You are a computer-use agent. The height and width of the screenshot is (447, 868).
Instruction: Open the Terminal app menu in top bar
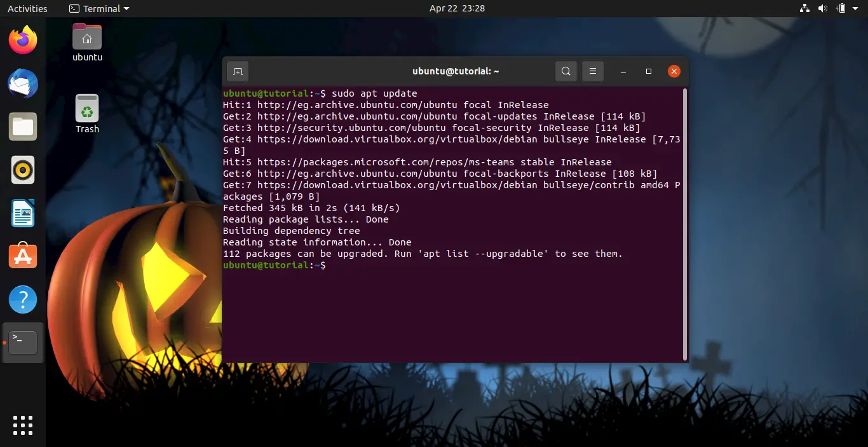coord(99,8)
